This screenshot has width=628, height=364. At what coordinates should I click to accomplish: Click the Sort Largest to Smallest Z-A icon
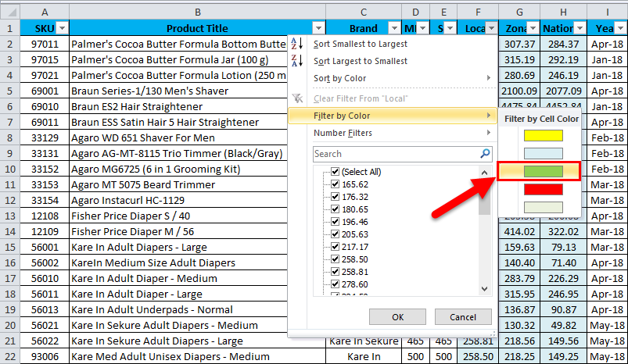pos(296,60)
